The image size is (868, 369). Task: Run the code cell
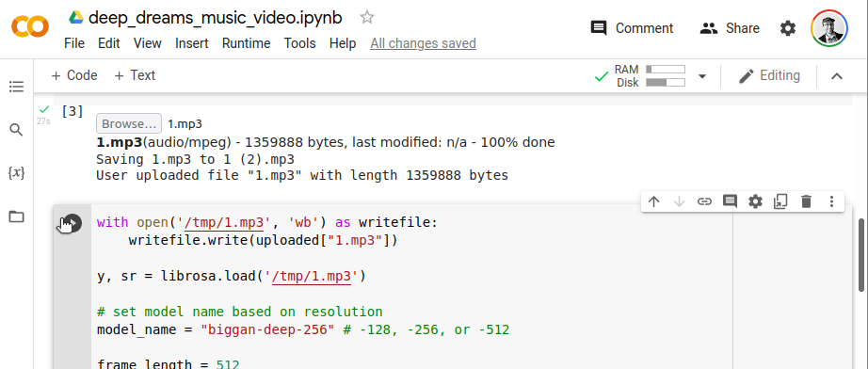click(x=72, y=223)
